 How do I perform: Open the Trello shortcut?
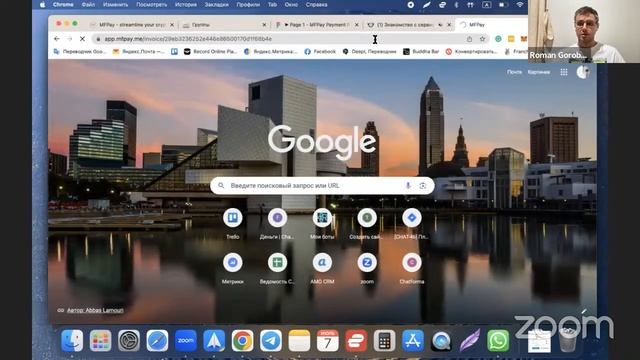click(233, 222)
